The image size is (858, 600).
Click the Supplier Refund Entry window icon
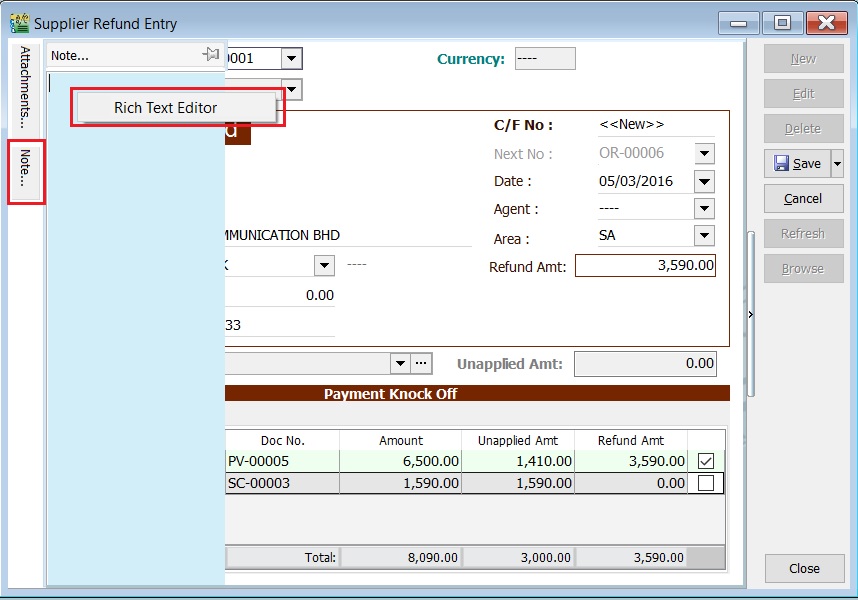[19, 23]
